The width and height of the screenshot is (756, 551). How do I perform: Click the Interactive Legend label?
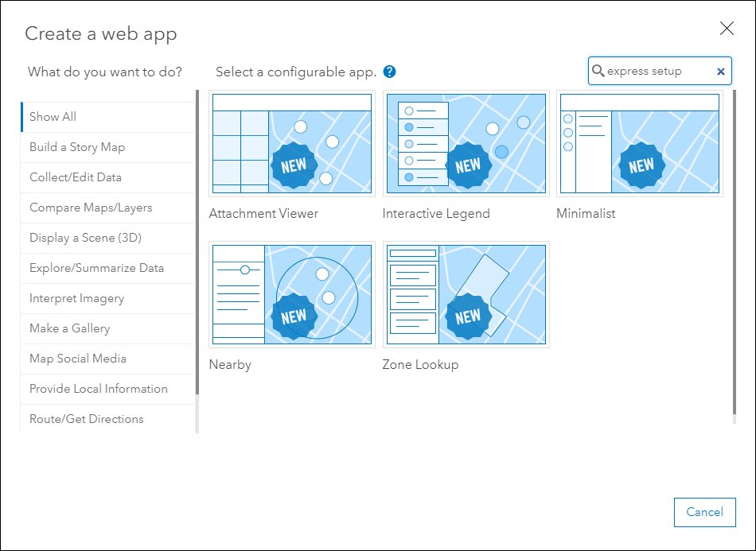click(436, 213)
